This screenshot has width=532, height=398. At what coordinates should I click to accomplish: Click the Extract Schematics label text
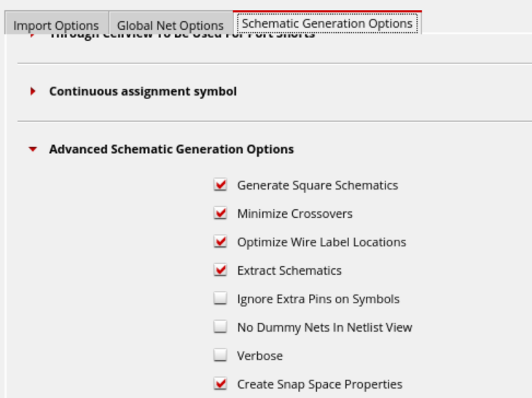(x=289, y=270)
